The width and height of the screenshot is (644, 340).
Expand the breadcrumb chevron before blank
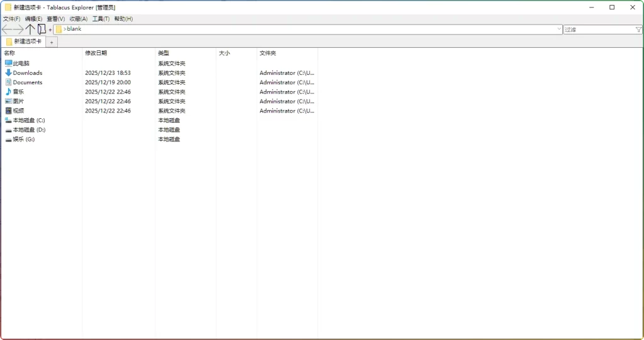[x=65, y=29]
